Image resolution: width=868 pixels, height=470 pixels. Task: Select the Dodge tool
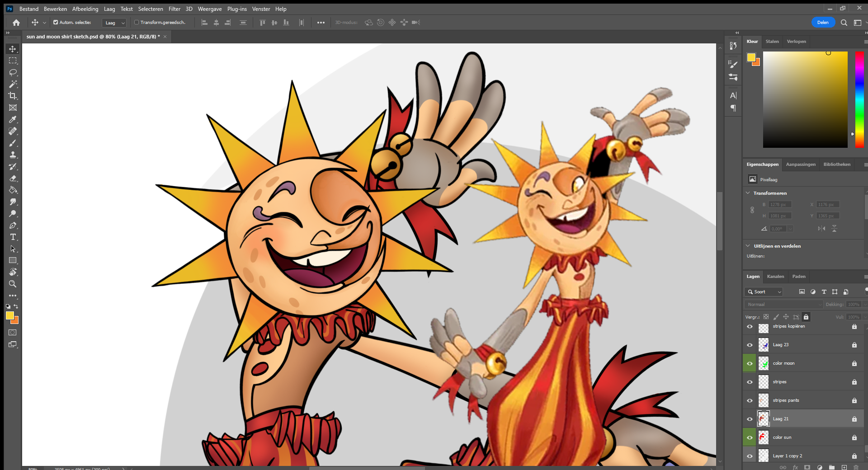pos(13,213)
